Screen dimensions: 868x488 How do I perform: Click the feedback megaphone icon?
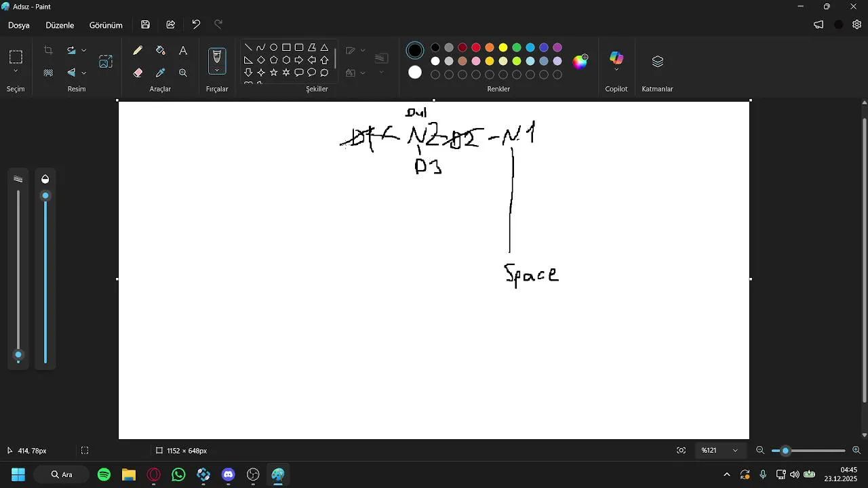tap(818, 24)
